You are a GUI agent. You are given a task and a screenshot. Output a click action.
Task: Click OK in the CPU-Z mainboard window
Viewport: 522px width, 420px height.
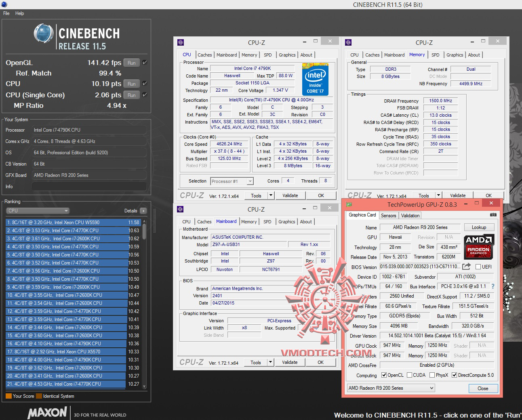320,362
